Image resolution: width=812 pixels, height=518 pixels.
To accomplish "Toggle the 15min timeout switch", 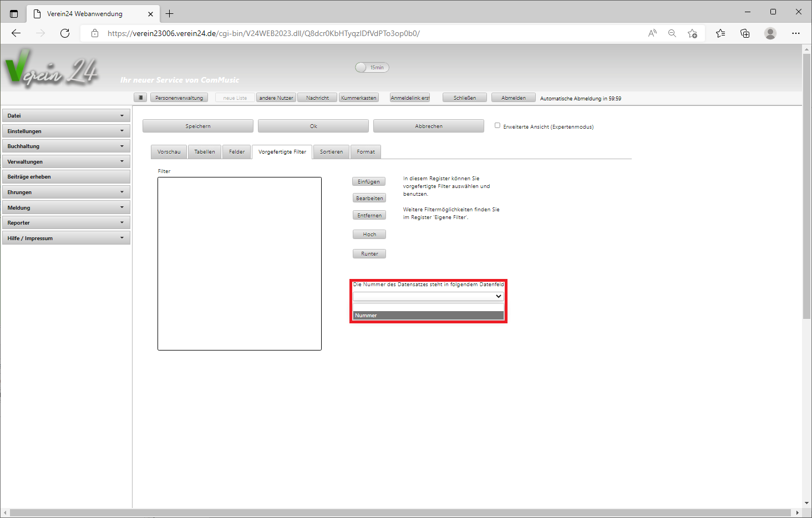I will pos(372,68).
